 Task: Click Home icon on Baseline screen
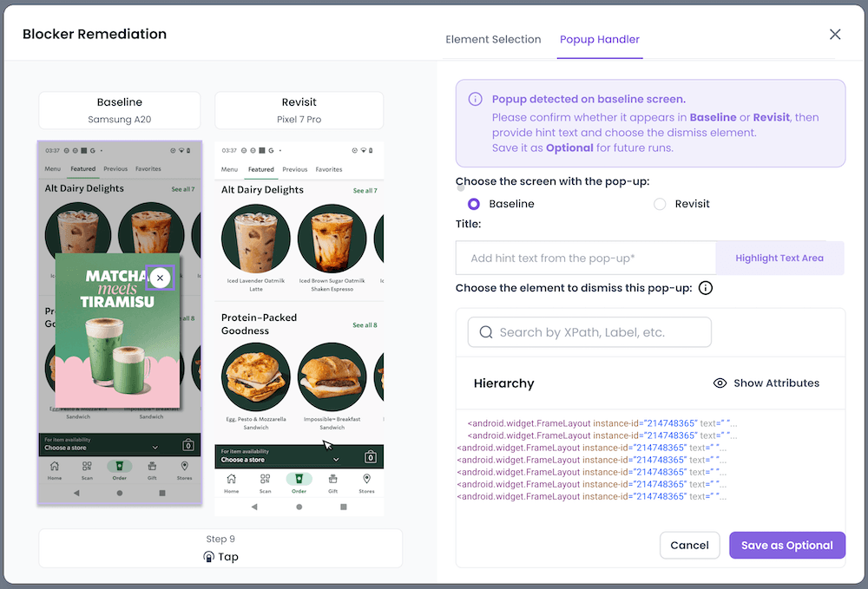pyautogui.click(x=54, y=466)
